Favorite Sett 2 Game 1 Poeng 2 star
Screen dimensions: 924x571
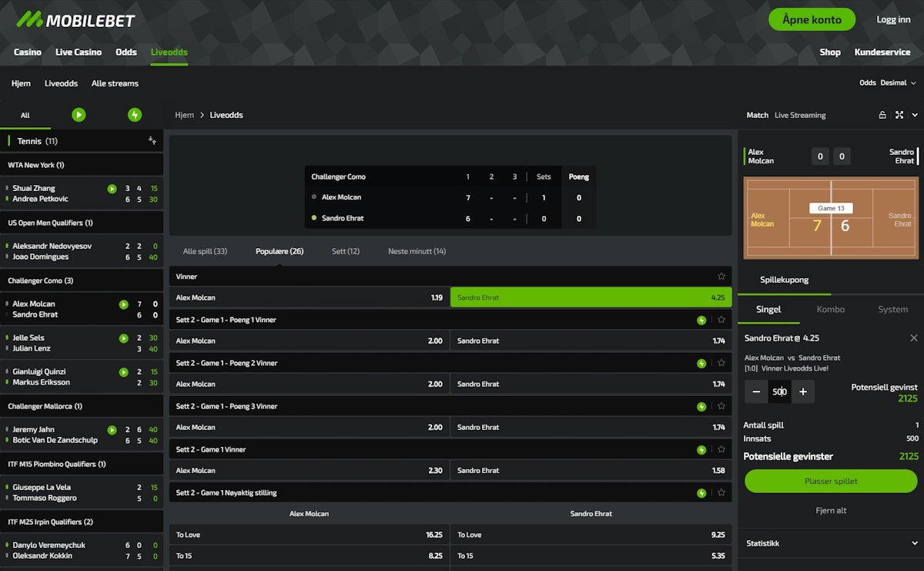click(721, 363)
